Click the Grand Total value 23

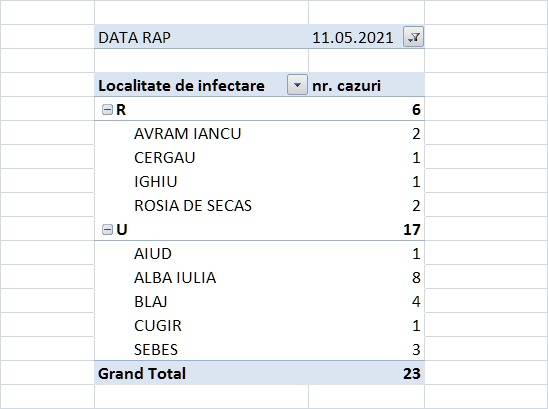412,374
